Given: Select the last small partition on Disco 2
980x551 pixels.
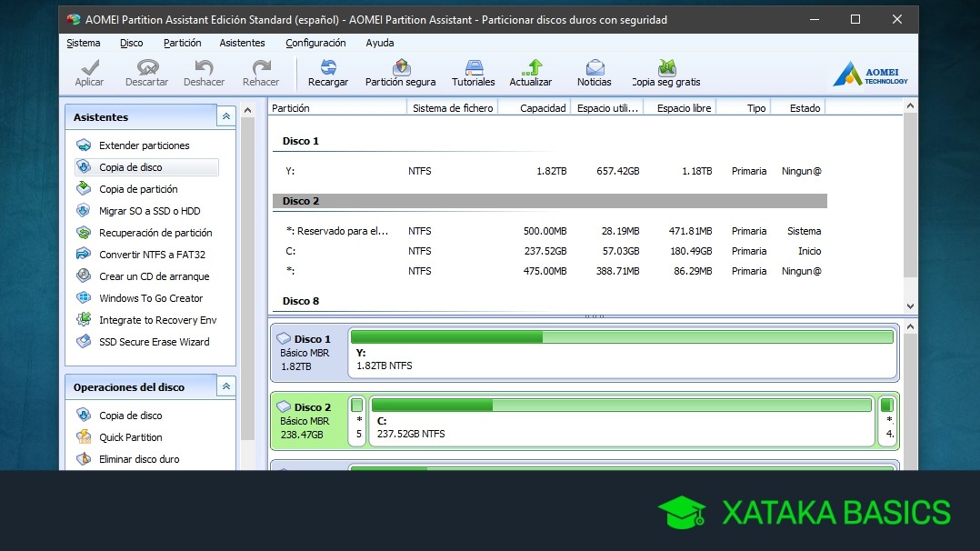Looking at the screenshot, I should click(x=887, y=421).
